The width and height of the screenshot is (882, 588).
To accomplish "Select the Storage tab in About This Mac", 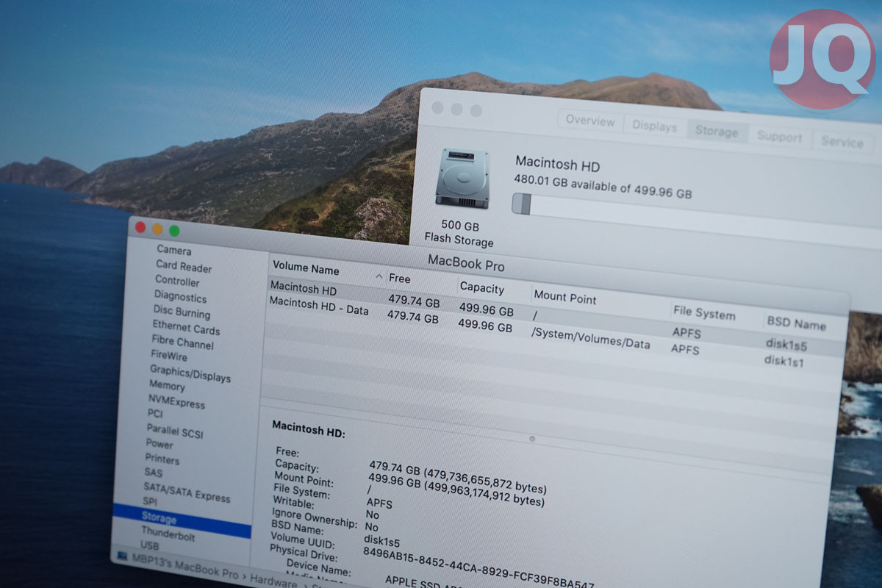I will click(717, 132).
